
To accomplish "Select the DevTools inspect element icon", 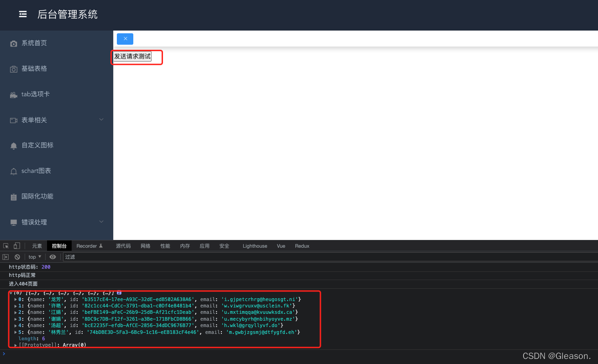I will 6,246.
